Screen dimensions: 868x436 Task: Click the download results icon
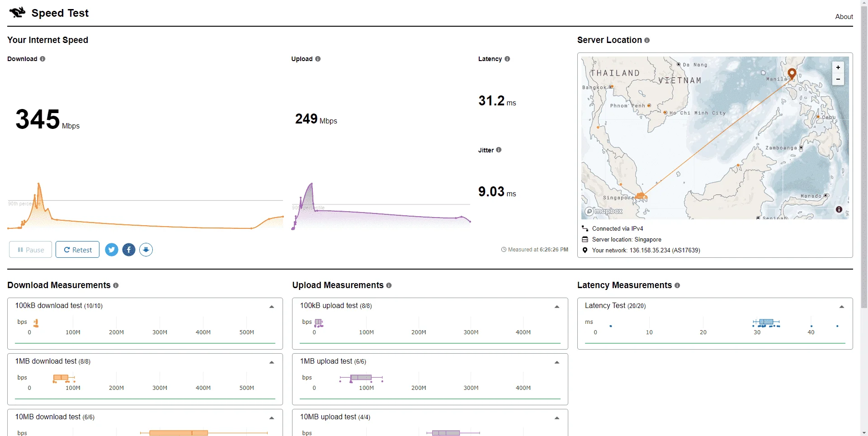(x=146, y=250)
